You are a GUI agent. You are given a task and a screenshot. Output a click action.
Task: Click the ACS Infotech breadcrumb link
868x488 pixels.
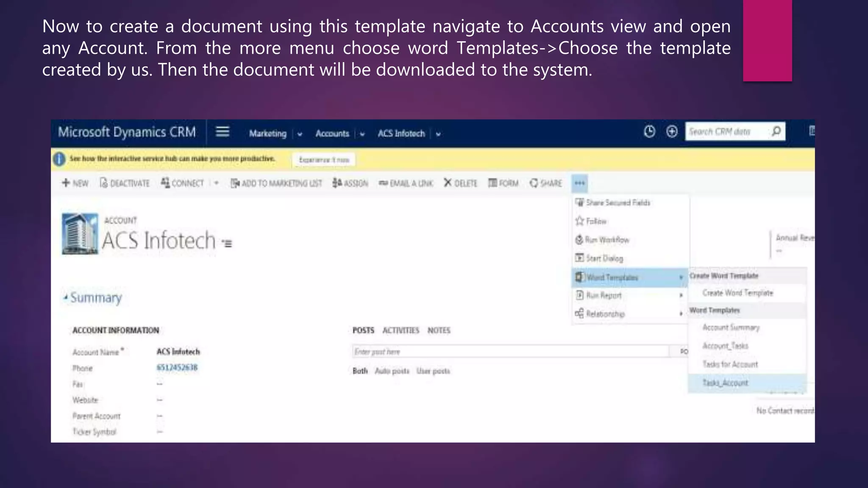(401, 133)
